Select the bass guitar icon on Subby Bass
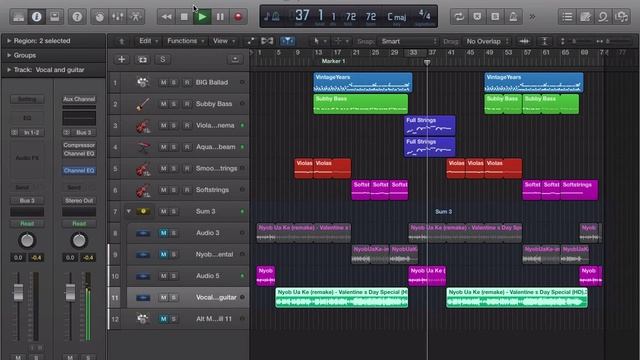The width and height of the screenshot is (640, 360). pyautogui.click(x=142, y=104)
